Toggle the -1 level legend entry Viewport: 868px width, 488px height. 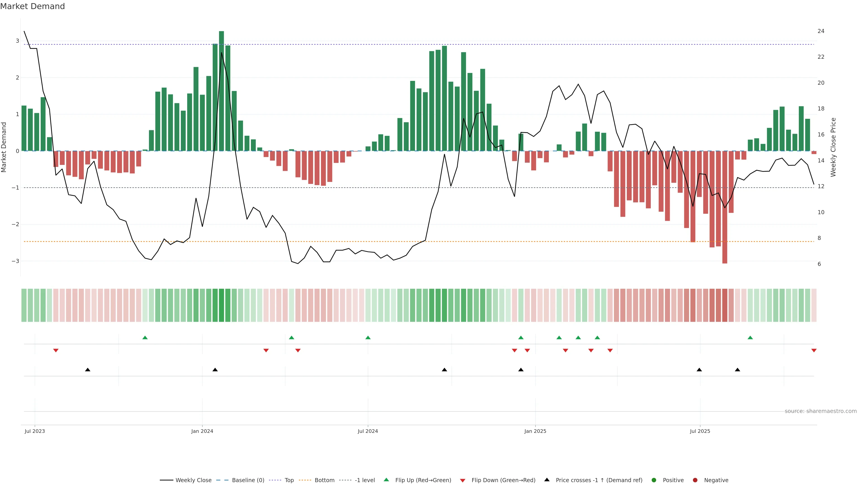[x=365, y=480]
